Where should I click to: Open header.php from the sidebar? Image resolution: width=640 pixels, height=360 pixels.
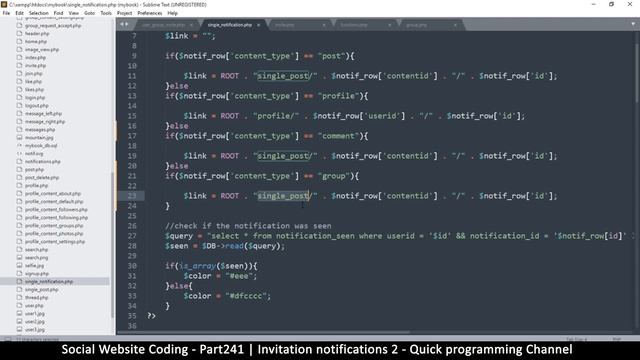pos(37,33)
